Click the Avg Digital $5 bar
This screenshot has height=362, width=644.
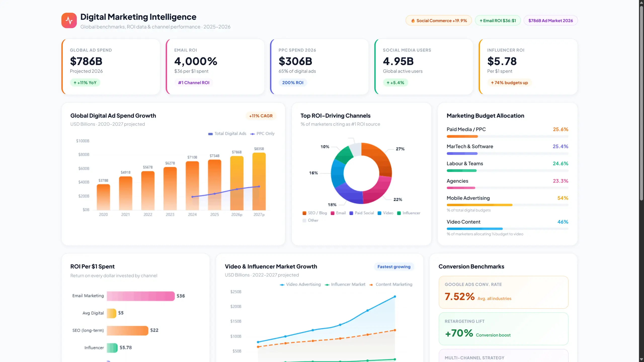111,313
